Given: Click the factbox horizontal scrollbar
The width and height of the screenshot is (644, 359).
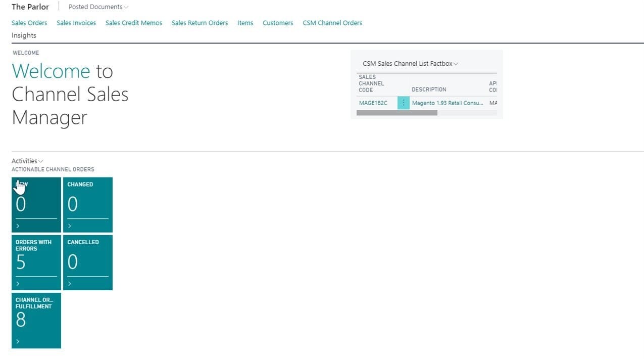Looking at the screenshot, I should (x=397, y=113).
